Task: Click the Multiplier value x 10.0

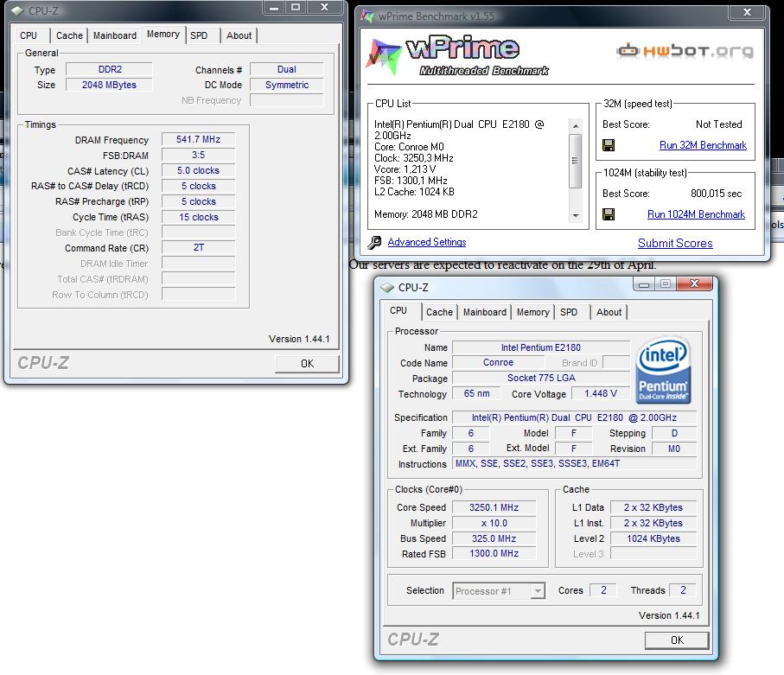Action: pos(494,523)
